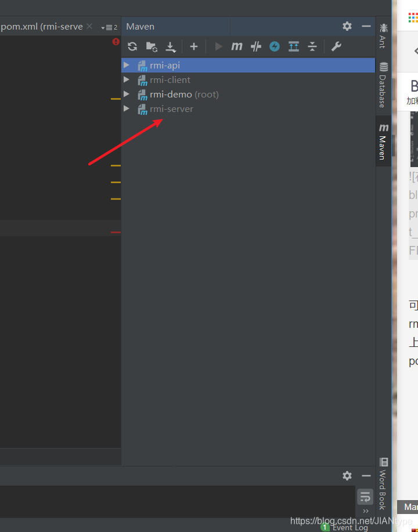Close the pom.xml (rmi-server) tab
The image size is (418, 532).
[x=89, y=26]
